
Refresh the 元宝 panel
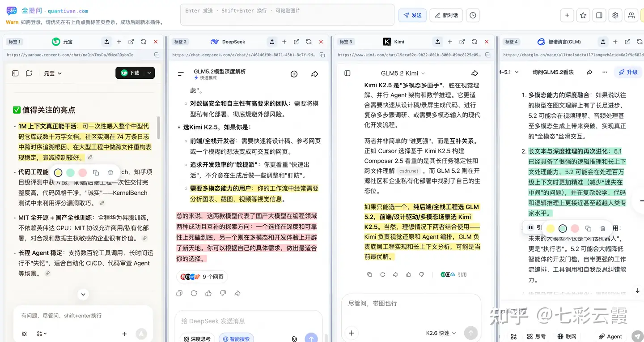(x=144, y=42)
